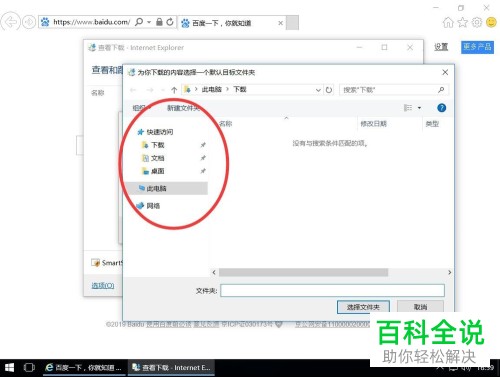This screenshot has width=500, height=377.
Task: Click the search magnifier in address bar
Action: click(139, 22)
